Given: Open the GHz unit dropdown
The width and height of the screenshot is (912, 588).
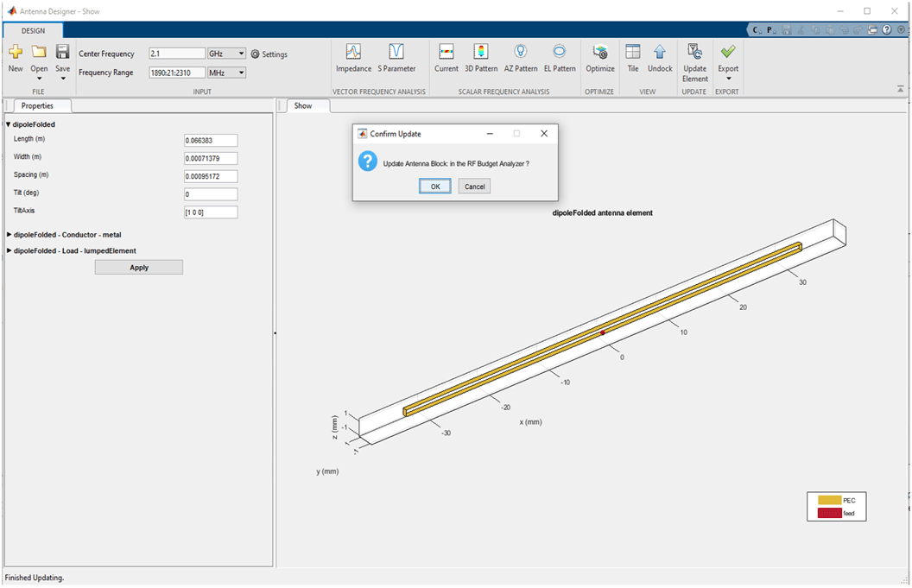Looking at the screenshot, I should pyautogui.click(x=227, y=54).
